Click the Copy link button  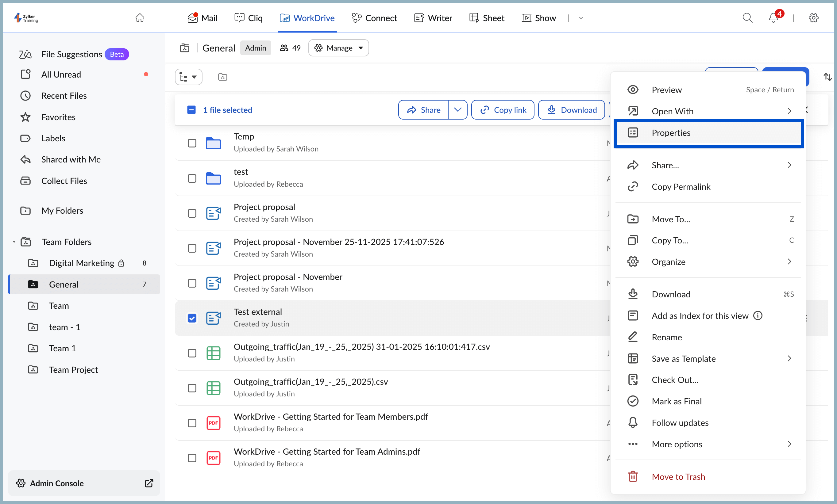[x=502, y=110]
